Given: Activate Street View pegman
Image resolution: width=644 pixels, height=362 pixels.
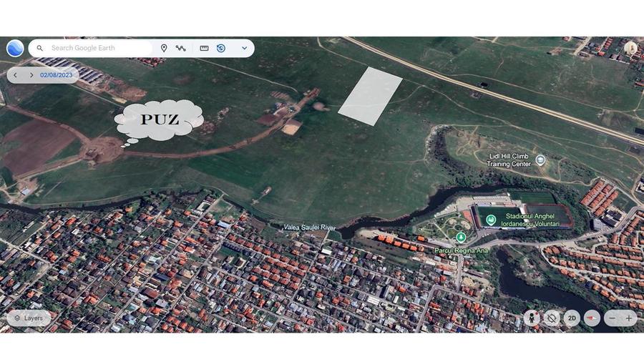Looking at the screenshot, I should (x=532, y=318).
